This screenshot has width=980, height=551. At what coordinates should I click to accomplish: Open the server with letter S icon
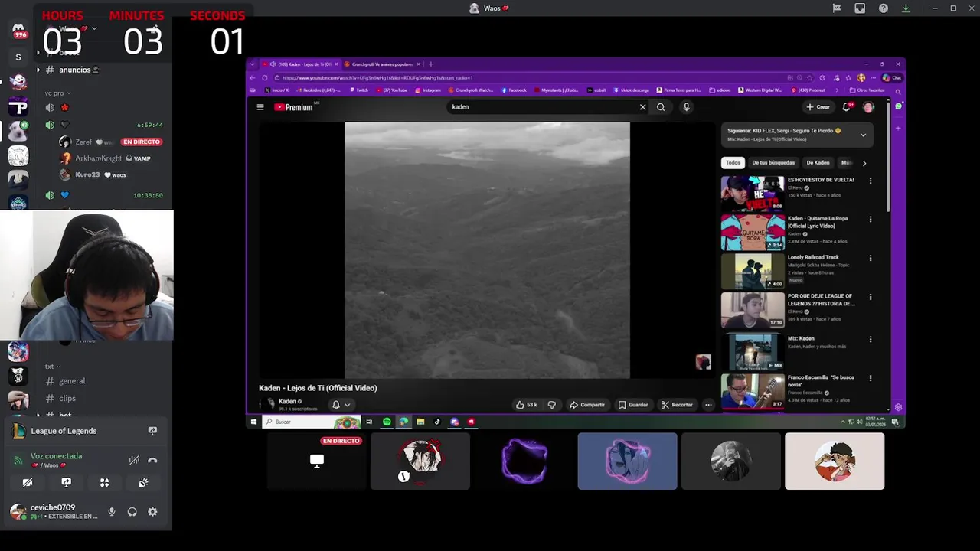click(x=18, y=57)
